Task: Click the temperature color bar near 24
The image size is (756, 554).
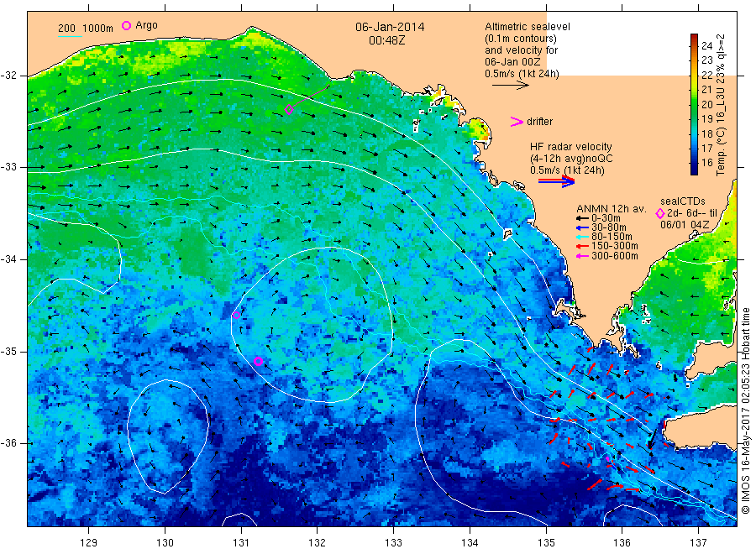Action: [694, 45]
